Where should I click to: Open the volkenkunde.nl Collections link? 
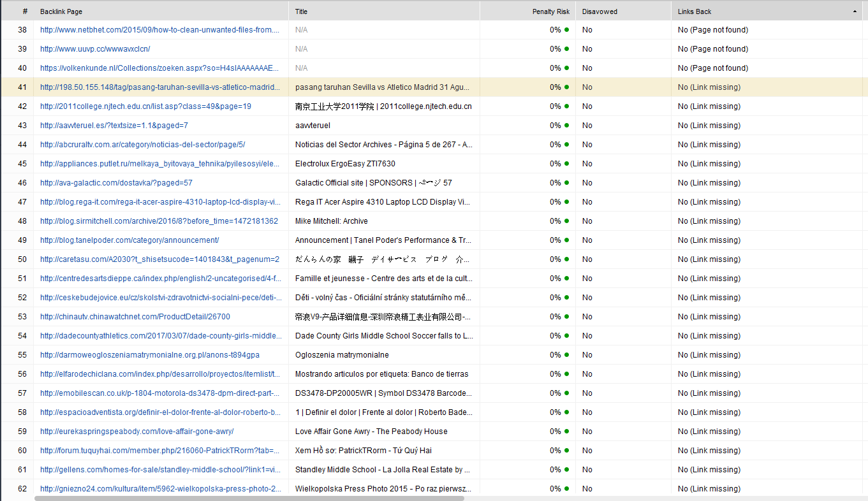(x=159, y=68)
